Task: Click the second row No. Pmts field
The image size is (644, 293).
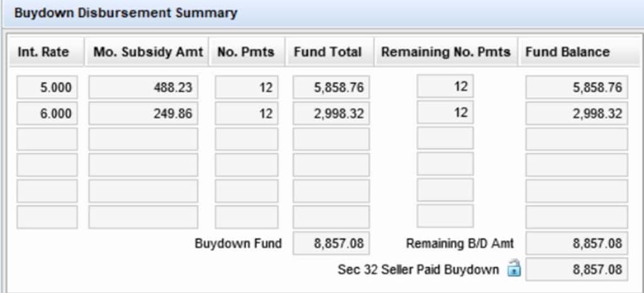Action: point(247,113)
